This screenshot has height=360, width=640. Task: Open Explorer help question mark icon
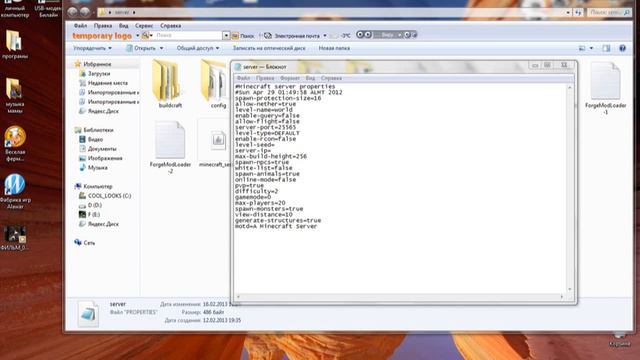(x=622, y=48)
